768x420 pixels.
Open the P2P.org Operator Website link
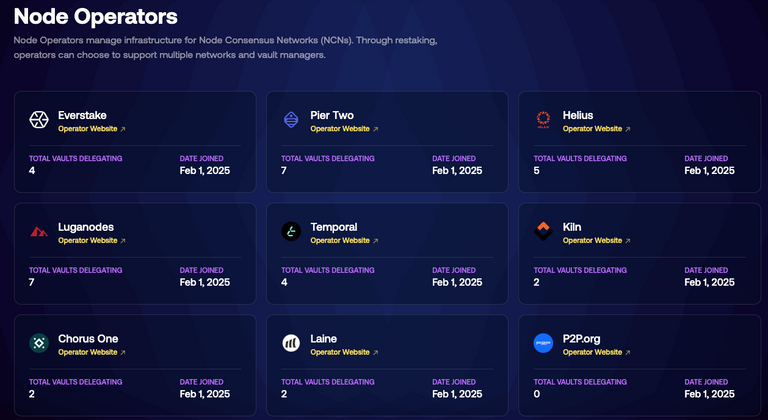595,353
